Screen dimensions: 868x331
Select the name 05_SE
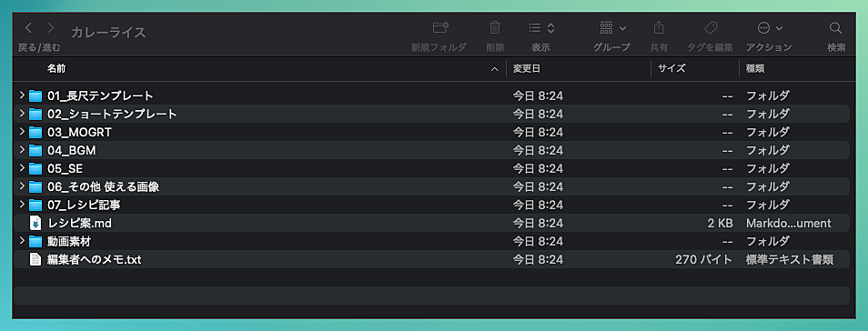pos(65,168)
